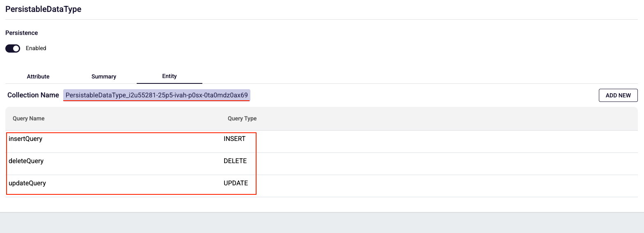Click the Collection Name text field

[x=156, y=95]
